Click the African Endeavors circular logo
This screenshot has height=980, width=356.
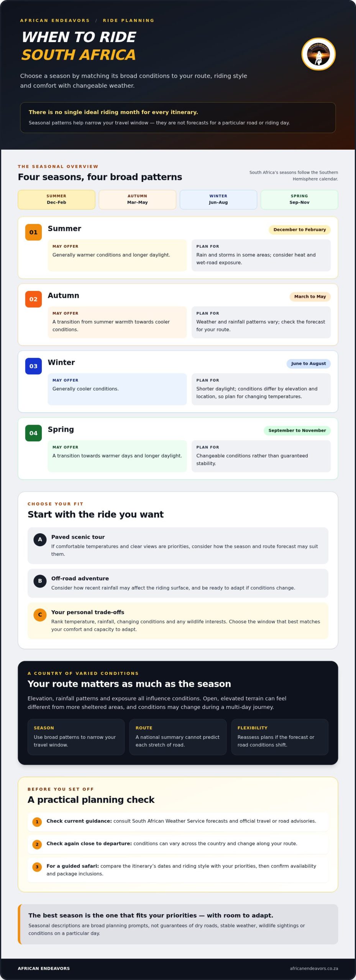pyautogui.click(x=318, y=54)
